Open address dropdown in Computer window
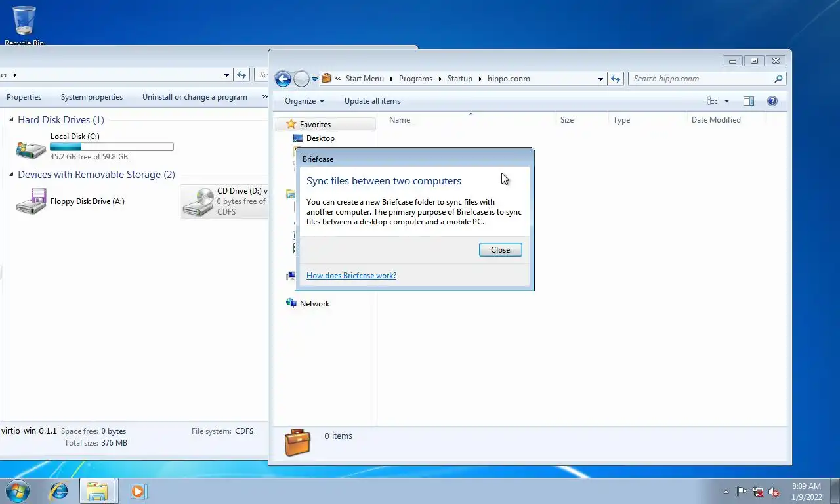 [x=227, y=75]
